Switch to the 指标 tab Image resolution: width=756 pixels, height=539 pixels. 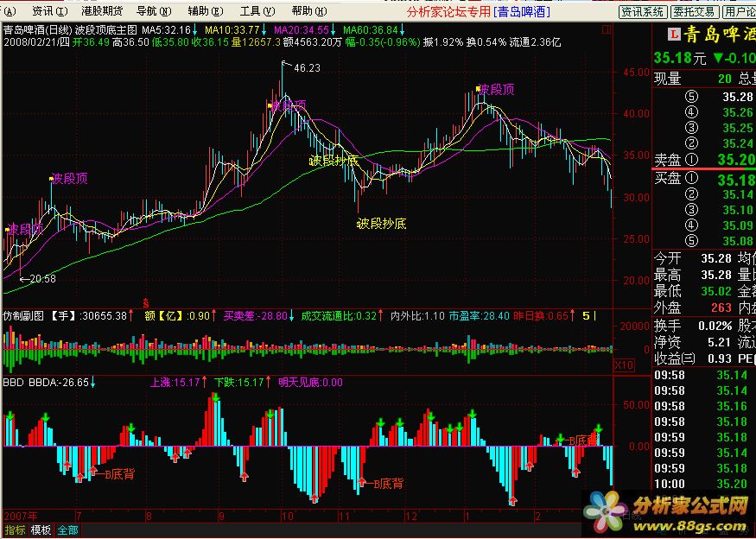[15, 530]
